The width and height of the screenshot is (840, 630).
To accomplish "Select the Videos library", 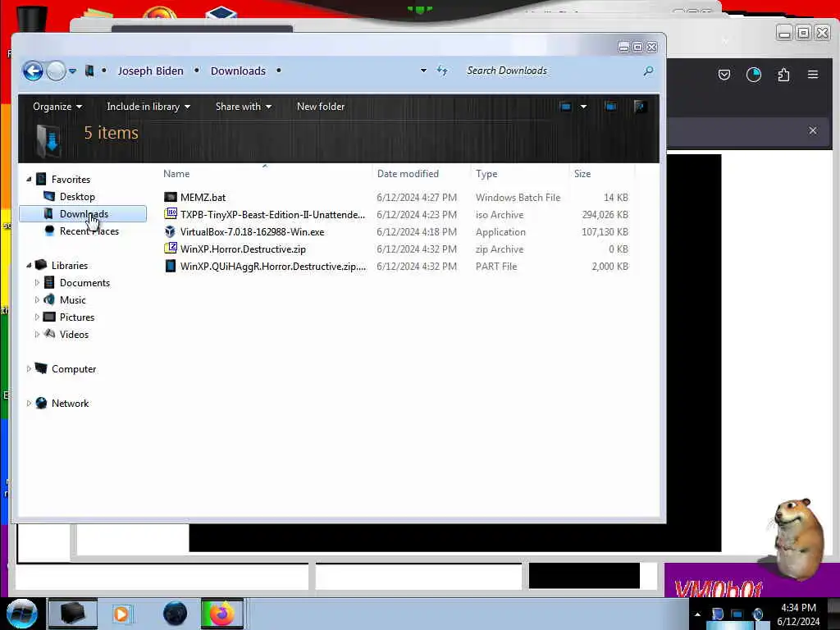I will 74,335.
